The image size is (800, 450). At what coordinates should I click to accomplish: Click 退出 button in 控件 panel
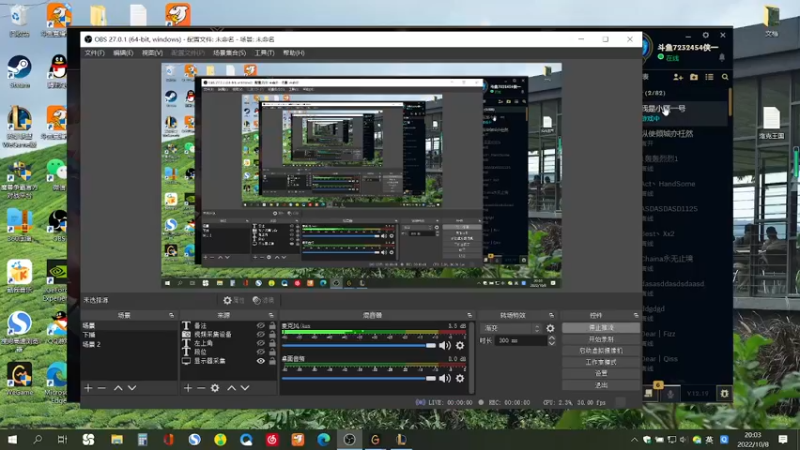point(601,385)
